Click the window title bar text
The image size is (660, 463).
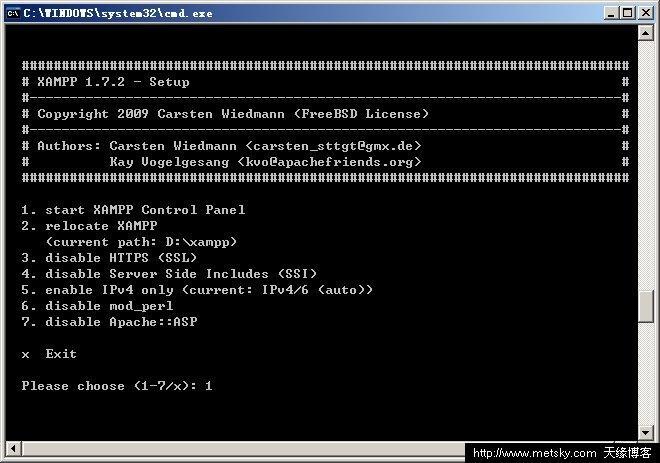coord(118,13)
